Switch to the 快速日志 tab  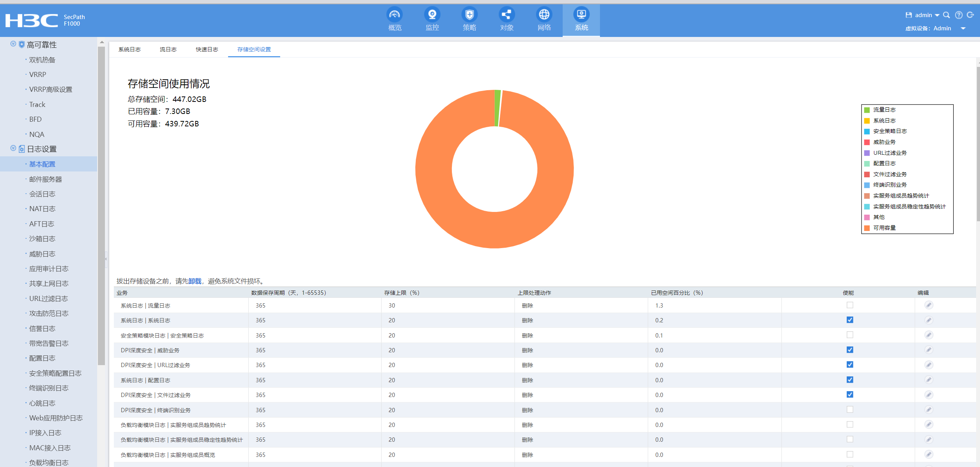[x=207, y=49]
